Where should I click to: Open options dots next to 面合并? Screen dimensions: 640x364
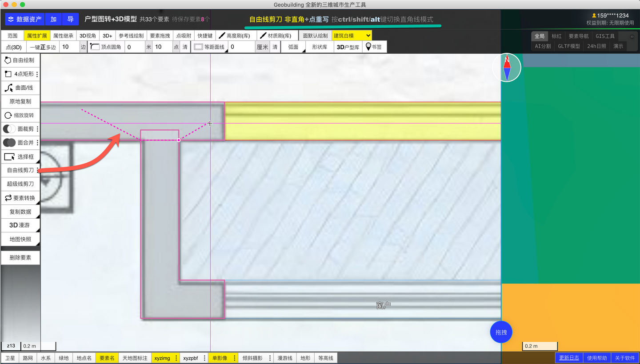tap(37, 143)
